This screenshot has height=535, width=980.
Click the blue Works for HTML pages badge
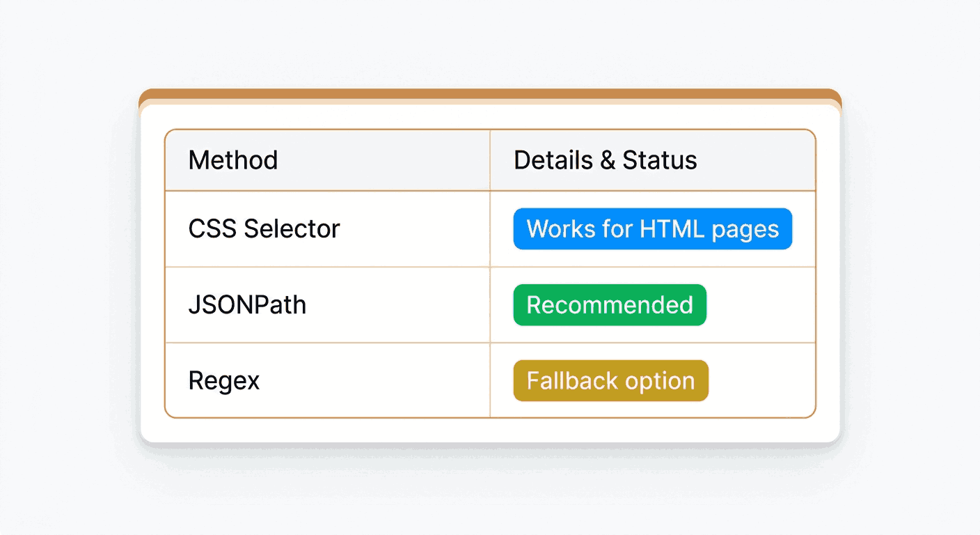pyautogui.click(x=653, y=228)
